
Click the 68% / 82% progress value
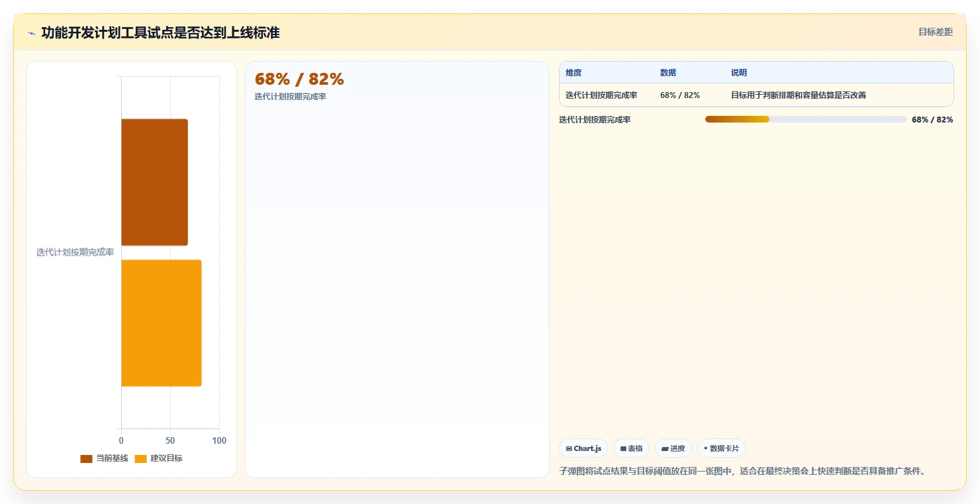click(932, 120)
